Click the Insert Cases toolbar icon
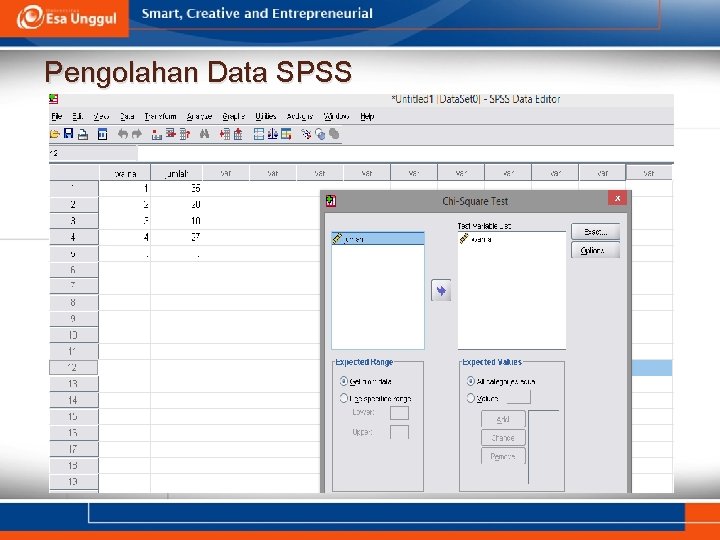 point(225,134)
